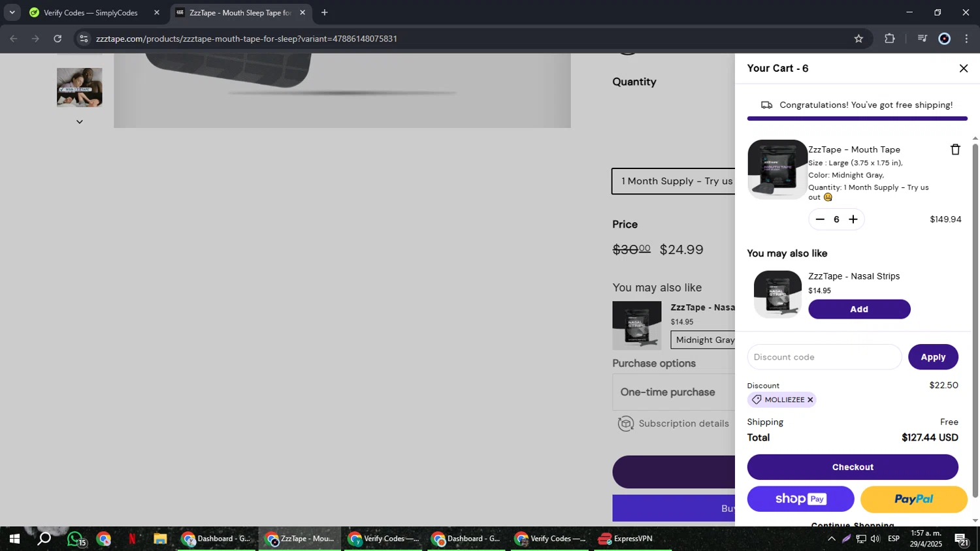Viewport: 980px width, 551px height.
Task: Click the cart drawer vertical scrollbar
Action: (975, 320)
